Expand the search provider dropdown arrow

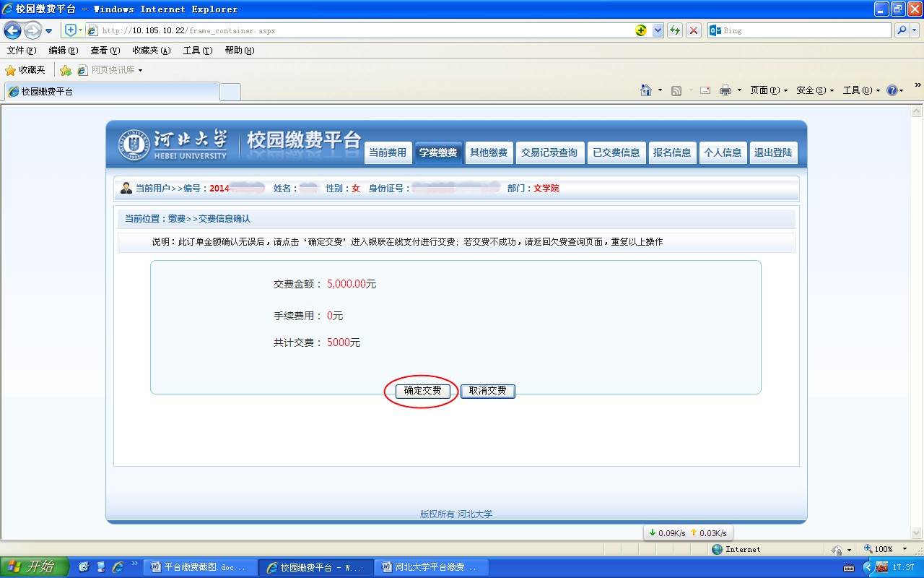[x=915, y=30]
